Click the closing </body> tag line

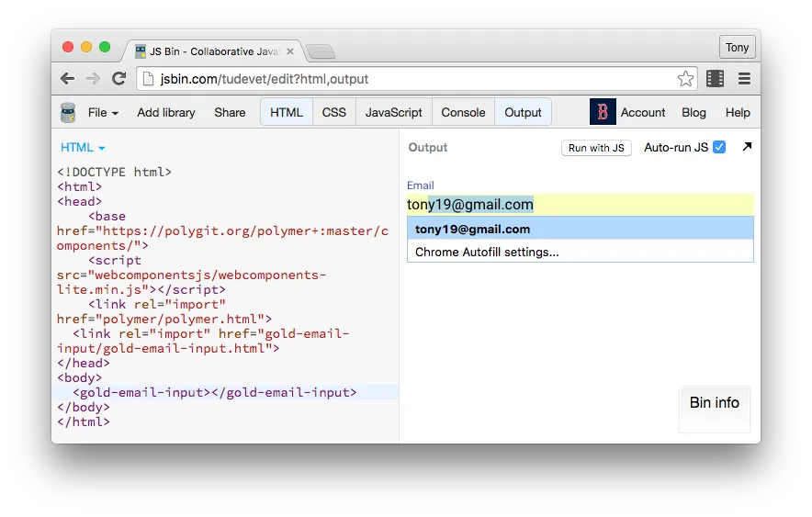[84, 408]
